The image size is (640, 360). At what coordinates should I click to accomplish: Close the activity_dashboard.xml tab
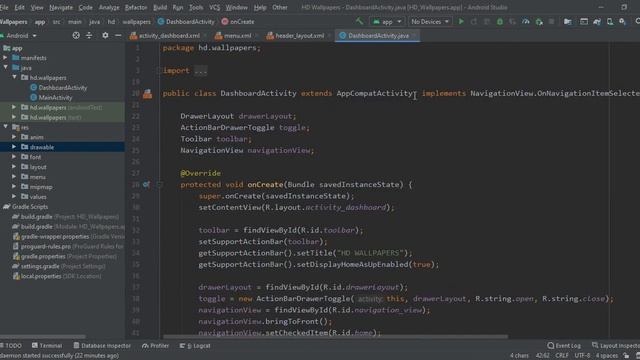205,36
